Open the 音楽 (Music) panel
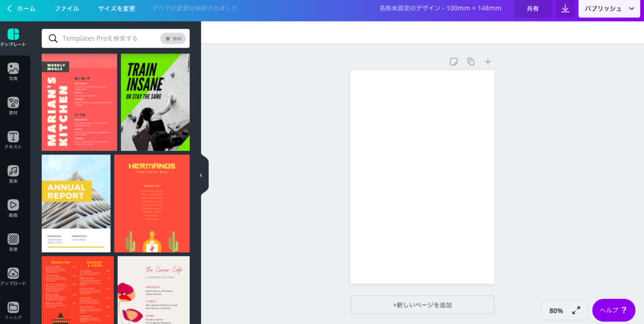 pyautogui.click(x=14, y=174)
